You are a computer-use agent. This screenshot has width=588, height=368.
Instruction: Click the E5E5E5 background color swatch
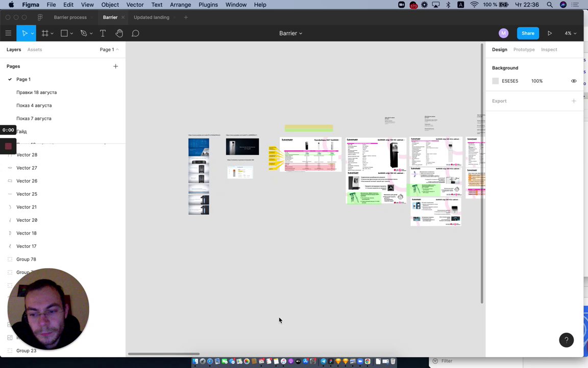496,81
